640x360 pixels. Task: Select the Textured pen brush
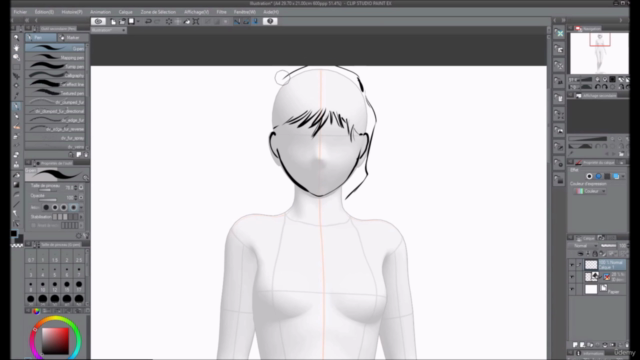pos(55,93)
